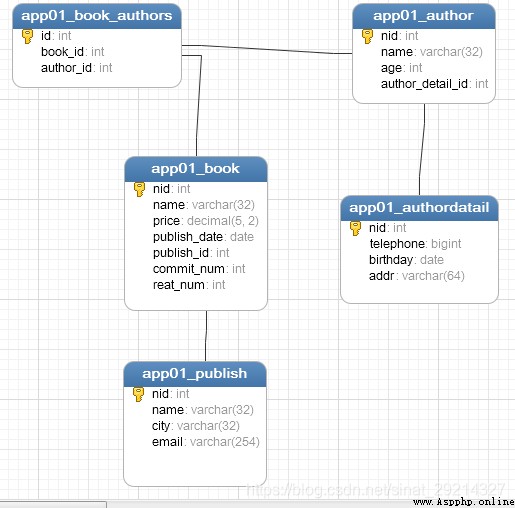Click the primary key icon in app01_author
The image size is (515, 508).
coord(367,36)
